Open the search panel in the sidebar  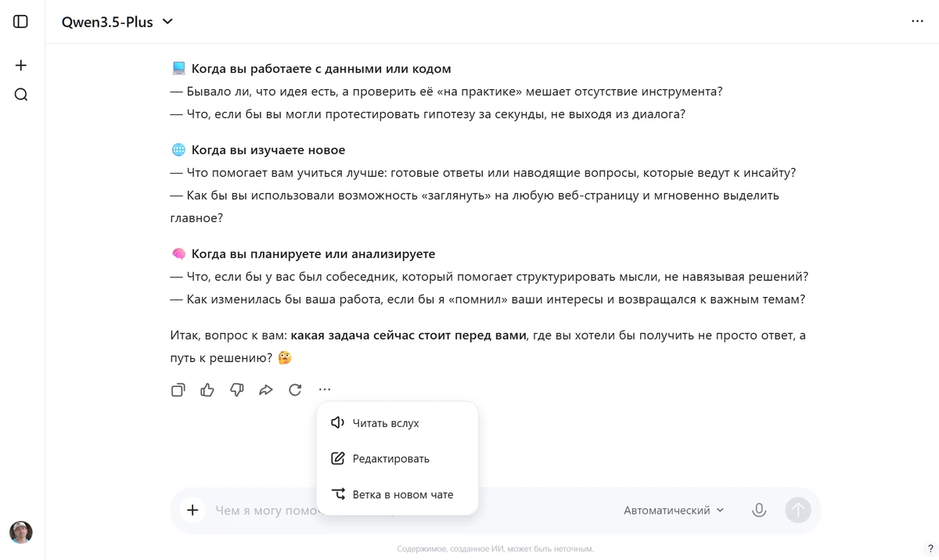[20, 94]
